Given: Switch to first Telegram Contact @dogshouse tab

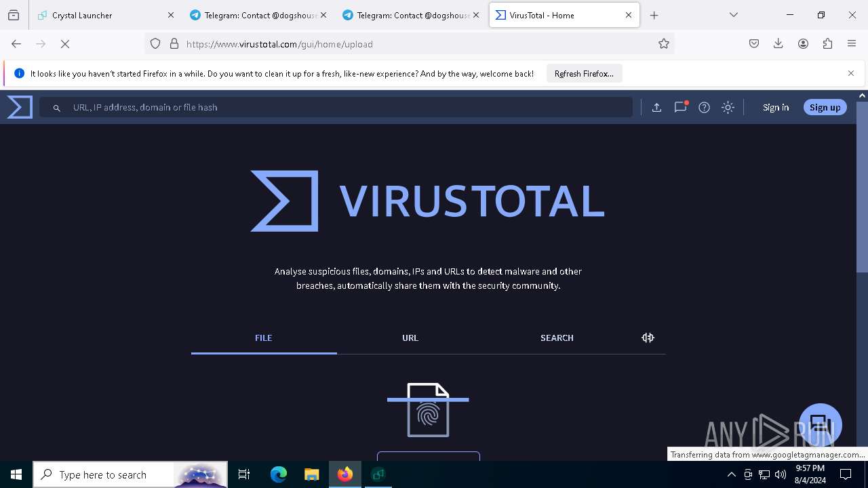Looking at the screenshot, I should (x=258, y=15).
